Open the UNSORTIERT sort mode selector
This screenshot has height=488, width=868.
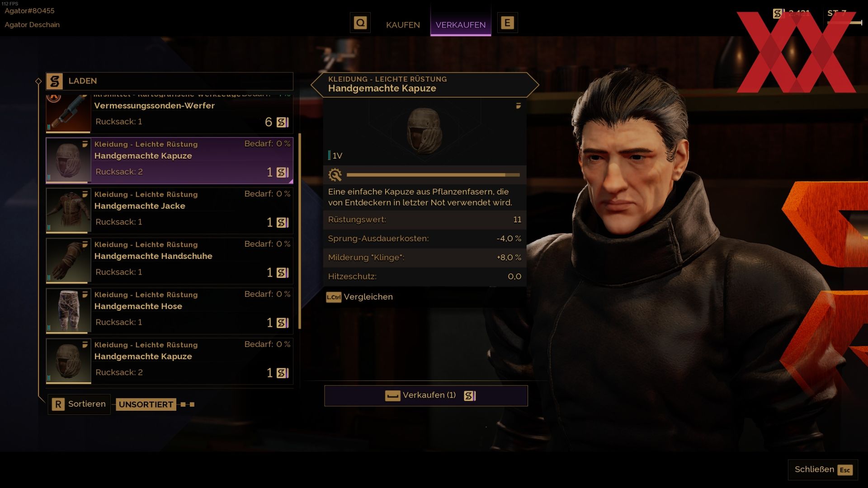point(146,404)
